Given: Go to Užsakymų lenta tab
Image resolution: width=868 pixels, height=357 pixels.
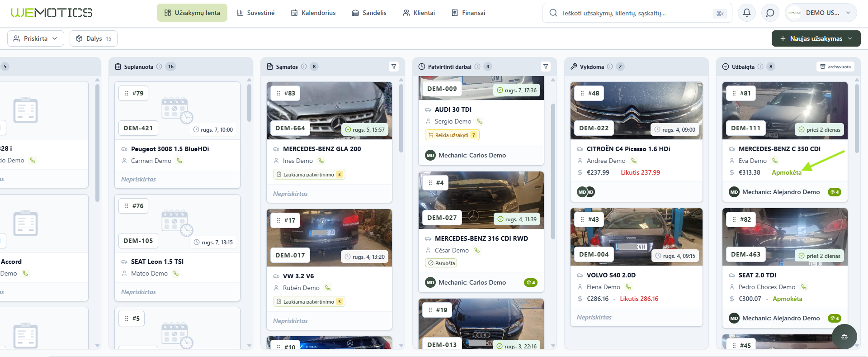Looking at the screenshot, I should pyautogui.click(x=192, y=13).
